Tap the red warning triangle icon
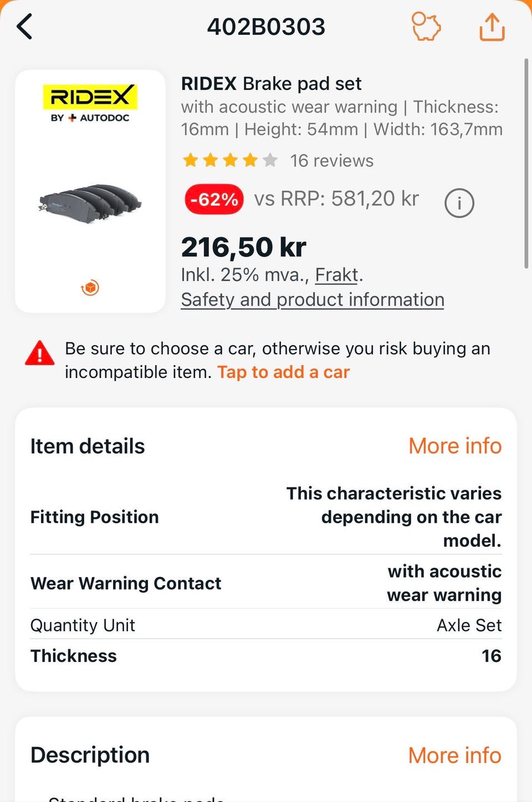 pos(40,354)
